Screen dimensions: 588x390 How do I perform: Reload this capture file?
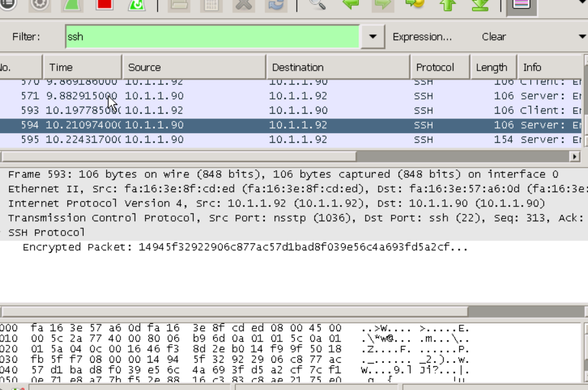276,4
